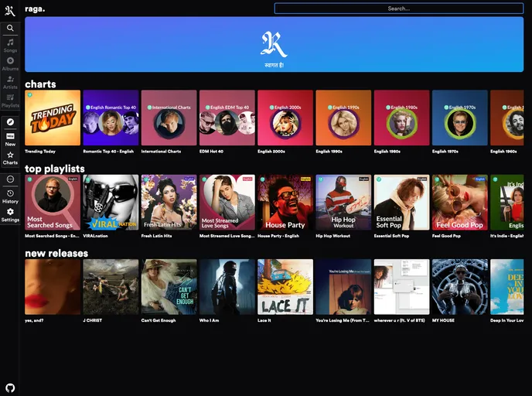Open Essential Soft Pop playlist
Image resolution: width=532 pixels, height=396 pixels.
coord(402,202)
